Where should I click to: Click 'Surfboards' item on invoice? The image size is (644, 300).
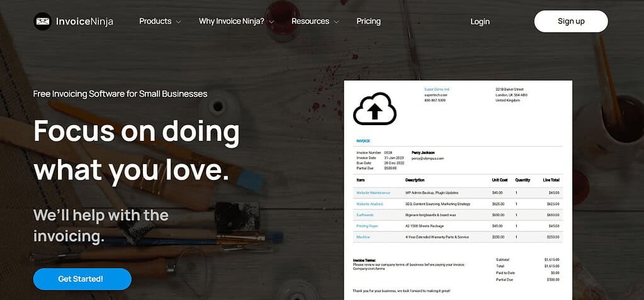click(364, 215)
